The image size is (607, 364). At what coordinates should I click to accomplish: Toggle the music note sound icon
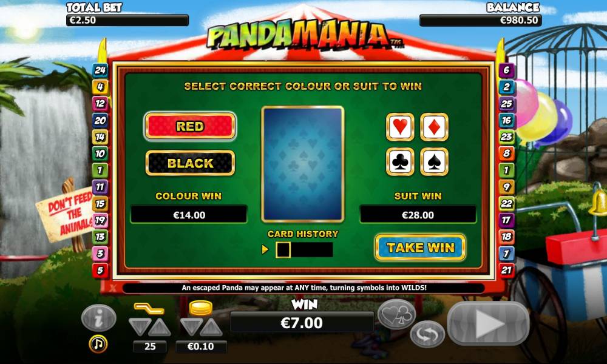click(x=98, y=343)
